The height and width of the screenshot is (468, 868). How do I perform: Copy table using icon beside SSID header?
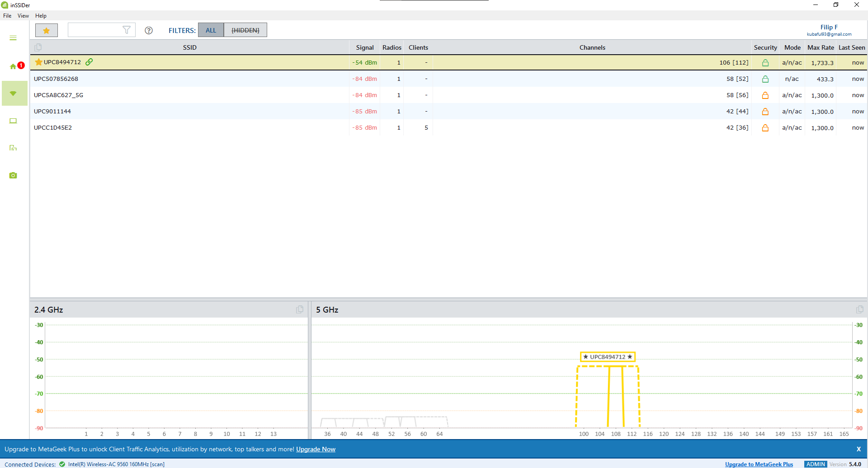38,47
